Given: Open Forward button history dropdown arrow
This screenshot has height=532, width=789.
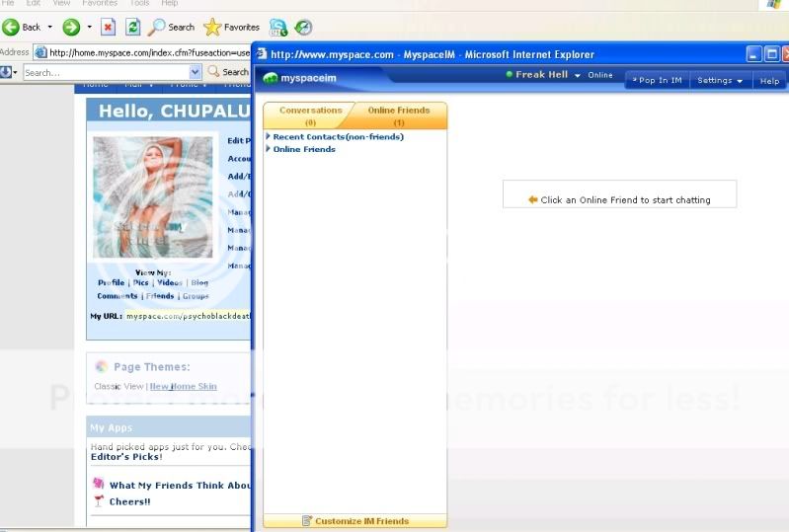Looking at the screenshot, I should pos(90,28).
